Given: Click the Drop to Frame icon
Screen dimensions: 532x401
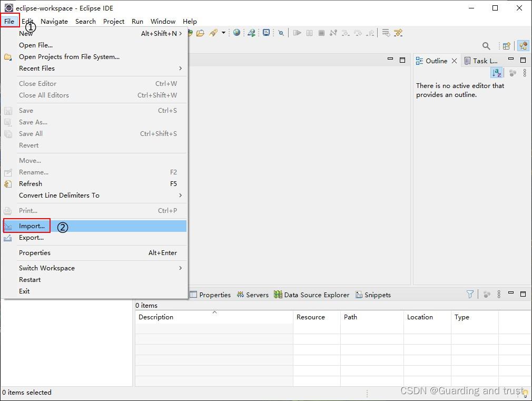Looking at the screenshot, I should pyautogui.click(x=386, y=33).
